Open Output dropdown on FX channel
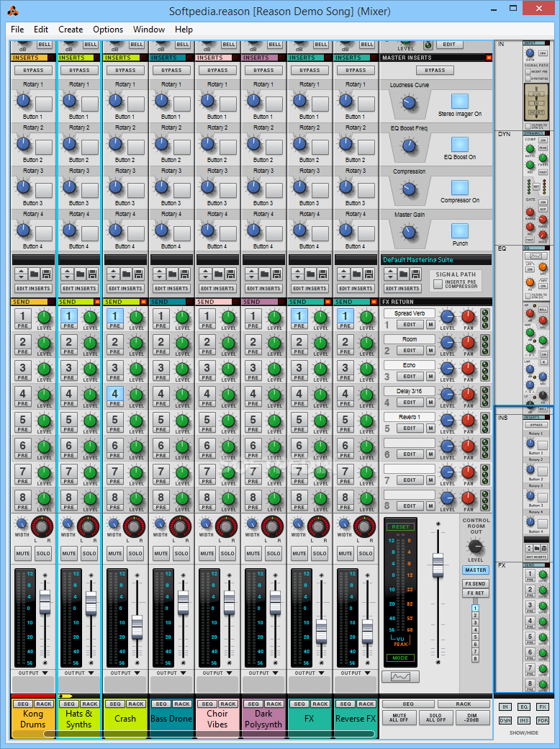Viewport: 560px width, 749px height. pyautogui.click(x=310, y=673)
